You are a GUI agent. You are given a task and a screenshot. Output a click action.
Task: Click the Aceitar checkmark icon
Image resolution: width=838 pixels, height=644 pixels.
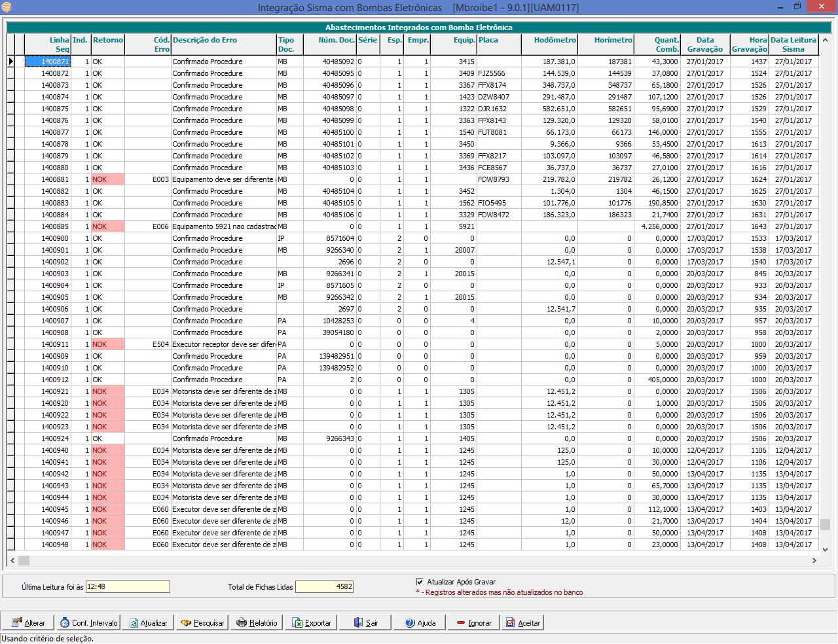[x=511, y=622]
